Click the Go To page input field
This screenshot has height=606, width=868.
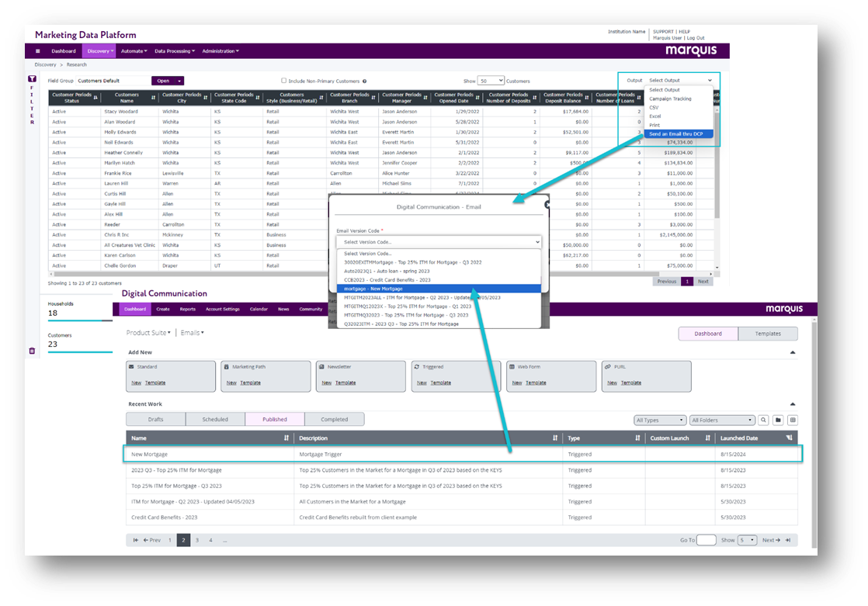pyautogui.click(x=707, y=540)
